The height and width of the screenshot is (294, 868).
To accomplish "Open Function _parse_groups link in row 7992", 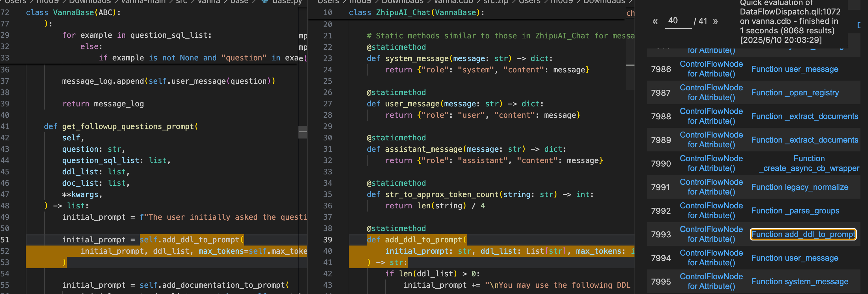I will 795,211.
